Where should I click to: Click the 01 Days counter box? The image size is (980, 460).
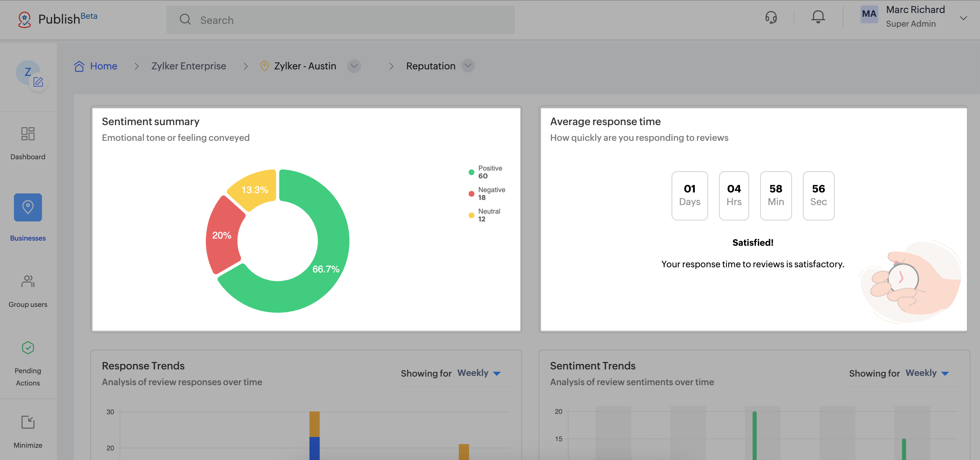(689, 195)
